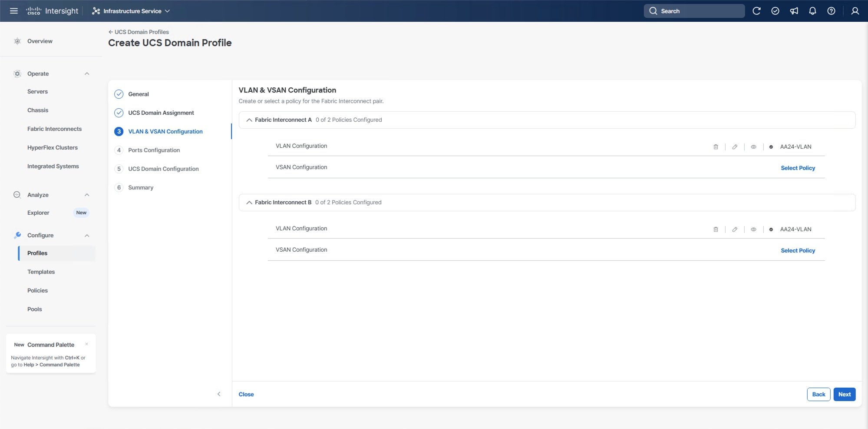The height and width of the screenshot is (429, 868).
Task: Open the user profile icon
Action: click(x=855, y=11)
